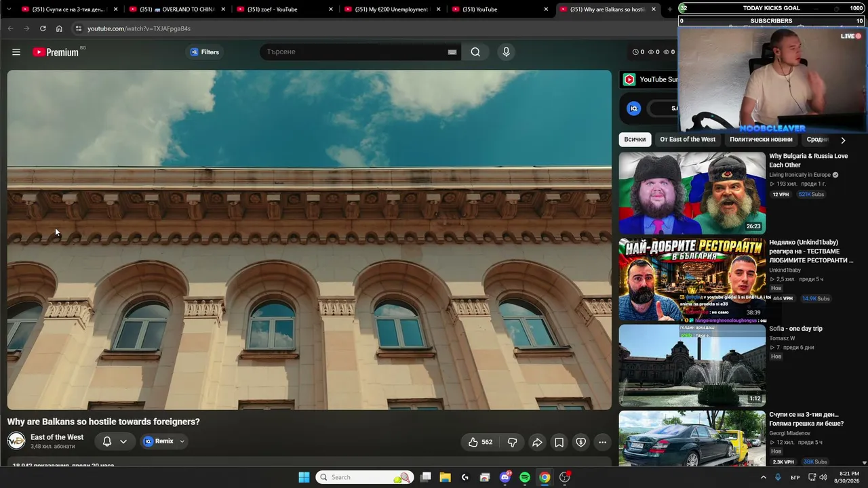This screenshot has width=868, height=488.
Task: Open the volume speaker icon in tray
Action: click(x=823, y=477)
